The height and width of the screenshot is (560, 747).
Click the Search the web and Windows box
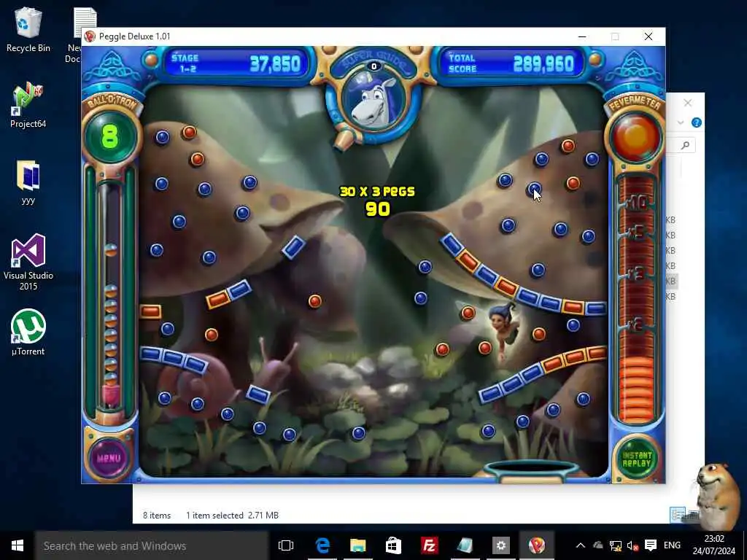pos(152,545)
